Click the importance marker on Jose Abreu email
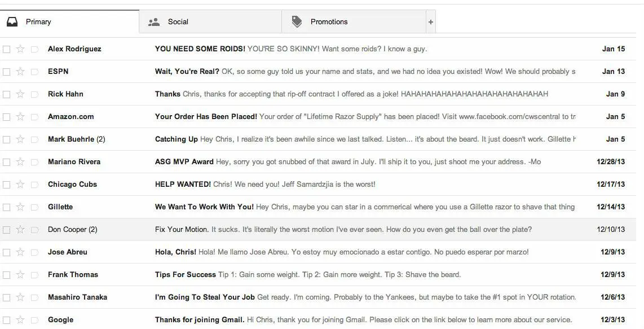The height and width of the screenshot is (329, 644). click(x=34, y=252)
